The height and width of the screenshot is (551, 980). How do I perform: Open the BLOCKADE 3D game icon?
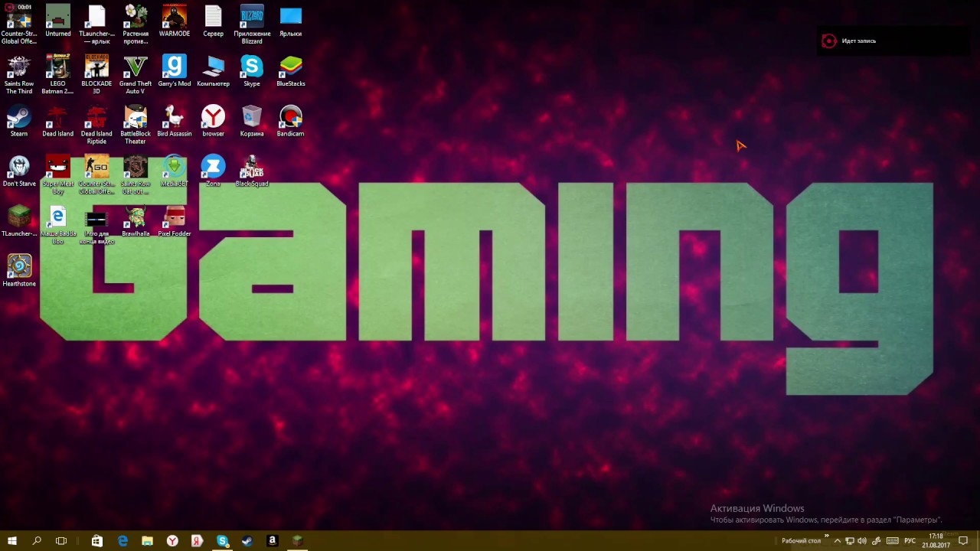coord(96,74)
